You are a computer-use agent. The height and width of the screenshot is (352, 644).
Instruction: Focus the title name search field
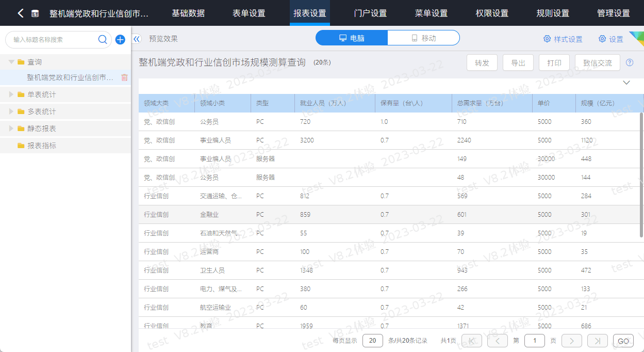[x=54, y=39]
